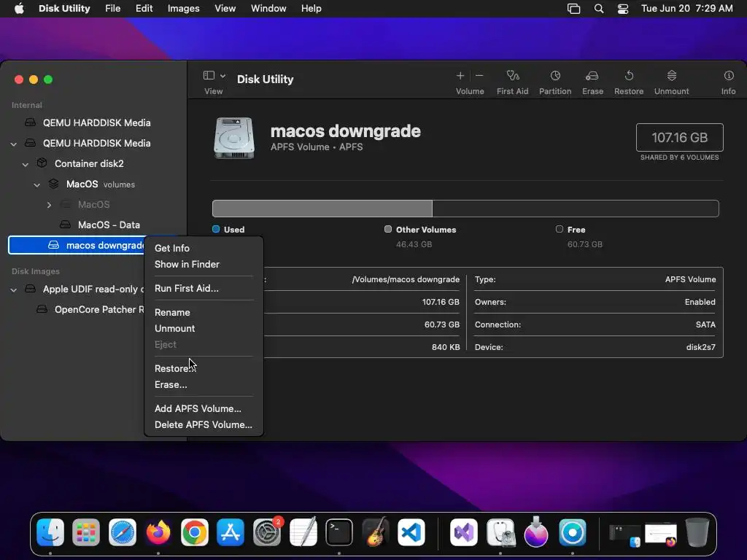Click the Other Volumes gray swatch

(388, 229)
